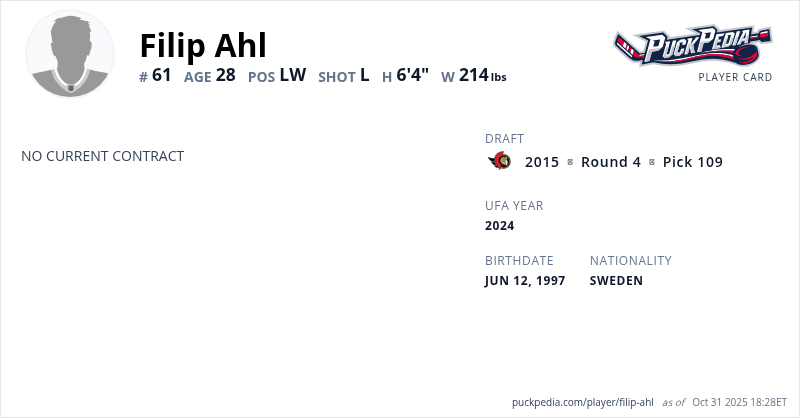
Task: Click the weight 214 lbs value
Action: coord(483,75)
